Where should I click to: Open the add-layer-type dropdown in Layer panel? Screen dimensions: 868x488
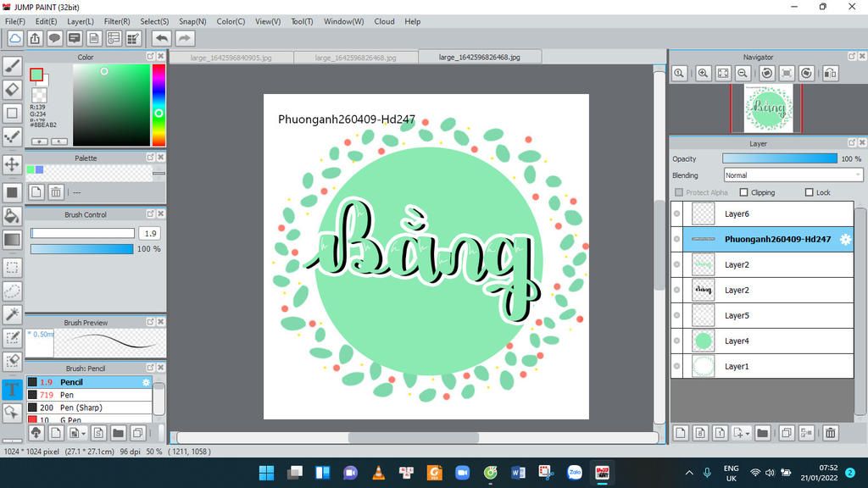(x=748, y=433)
